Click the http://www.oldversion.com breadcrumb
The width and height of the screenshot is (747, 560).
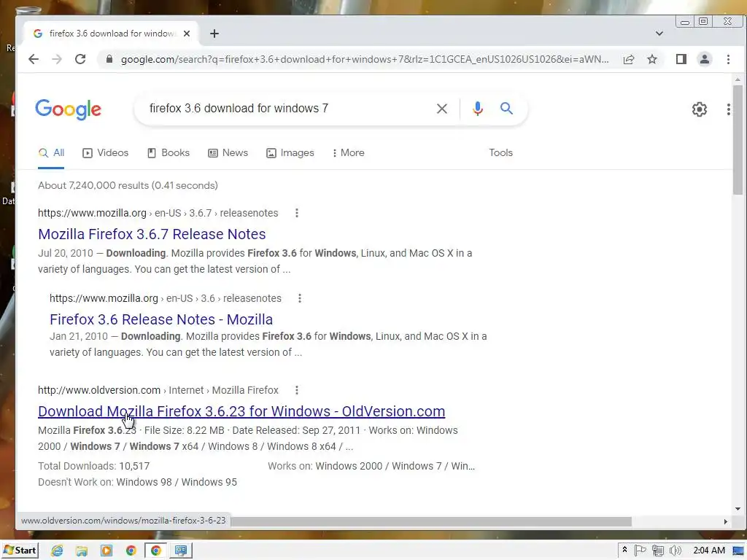(x=158, y=391)
